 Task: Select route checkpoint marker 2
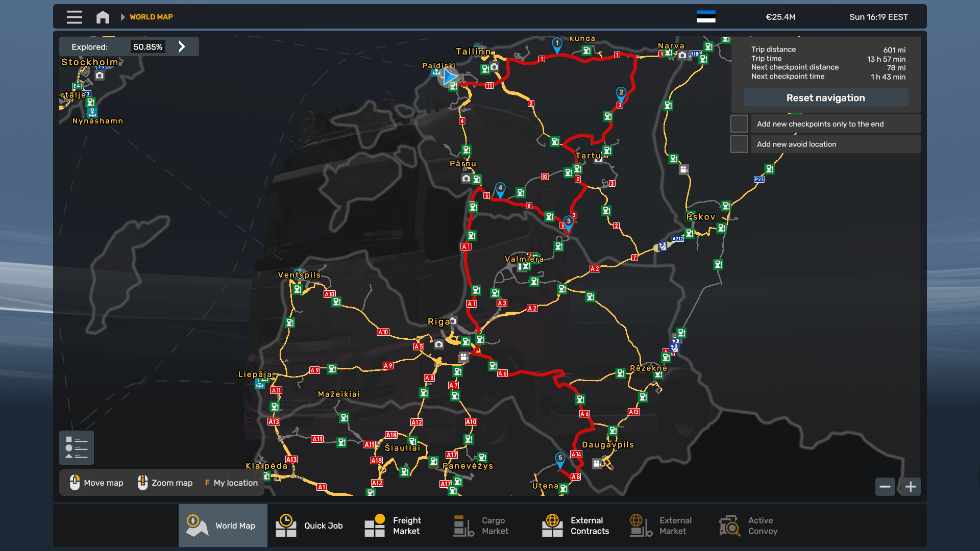621,94
